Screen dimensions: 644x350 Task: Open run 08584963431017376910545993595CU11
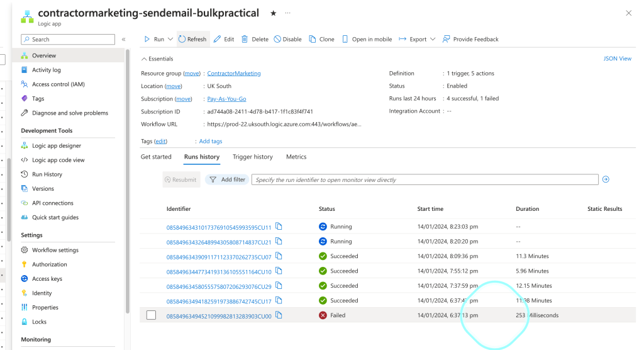[x=218, y=227]
